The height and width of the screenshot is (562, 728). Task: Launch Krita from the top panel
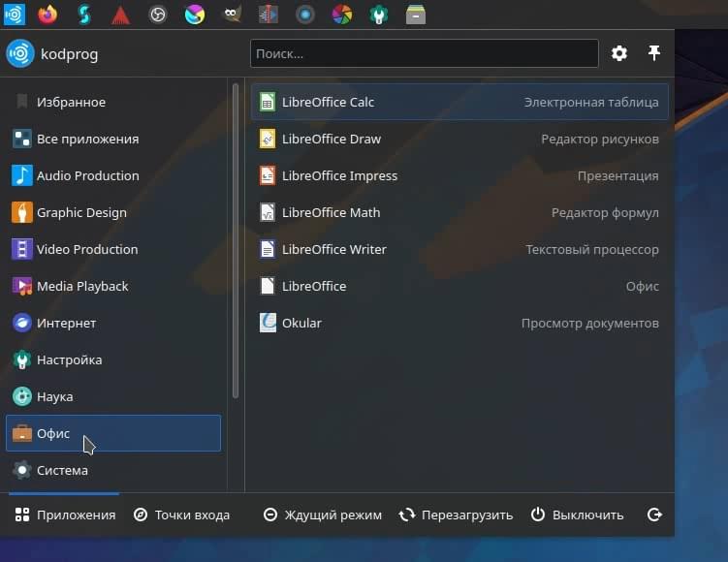[x=195, y=15]
